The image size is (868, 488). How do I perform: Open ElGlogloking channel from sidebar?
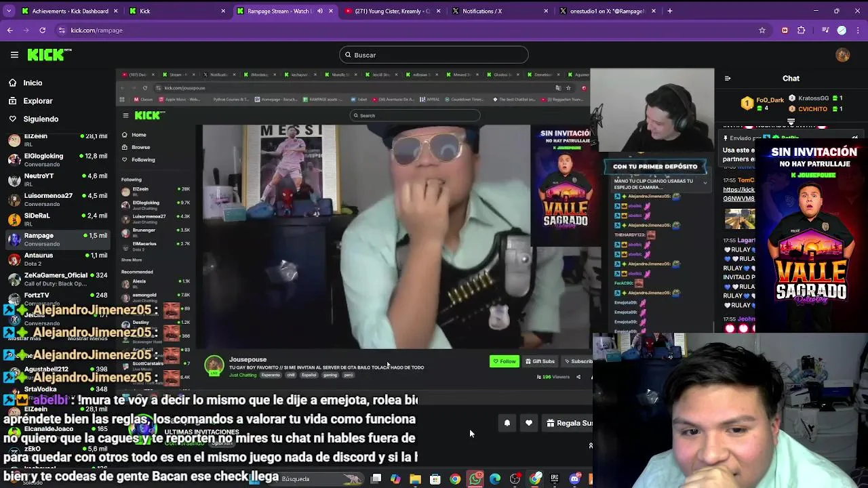click(58, 160)
